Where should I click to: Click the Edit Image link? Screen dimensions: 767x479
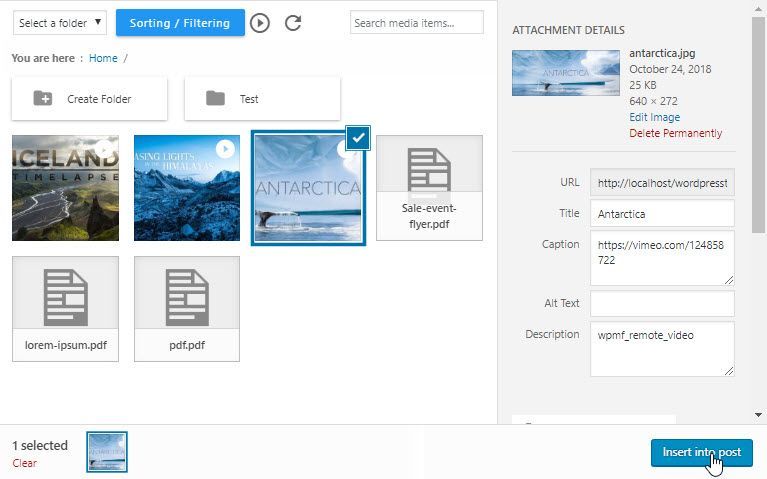654,117
